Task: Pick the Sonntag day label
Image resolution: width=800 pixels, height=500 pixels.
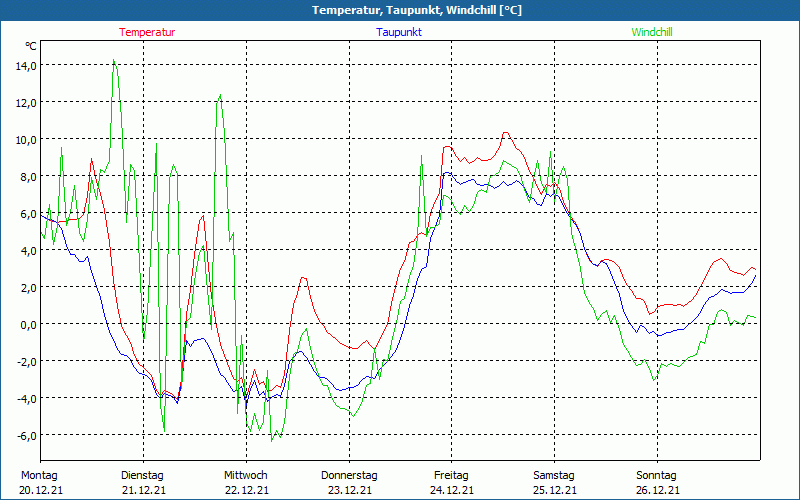Action: (656, 475)
